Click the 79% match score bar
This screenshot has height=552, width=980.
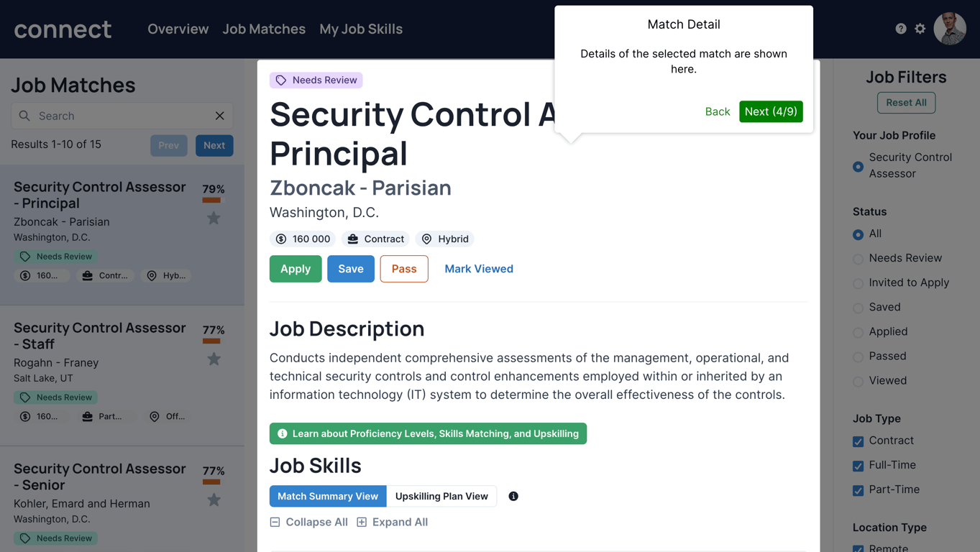212,201
